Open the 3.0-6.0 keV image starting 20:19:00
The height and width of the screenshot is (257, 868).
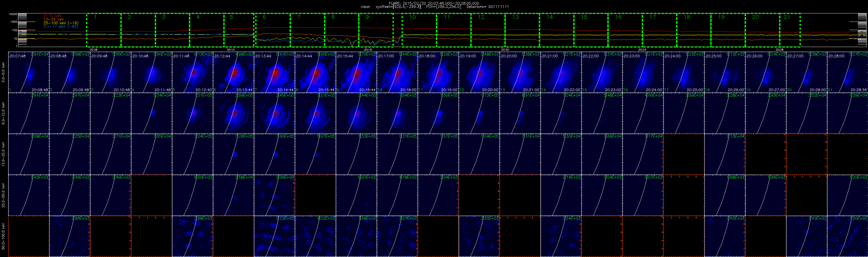(x=479, y=72)
